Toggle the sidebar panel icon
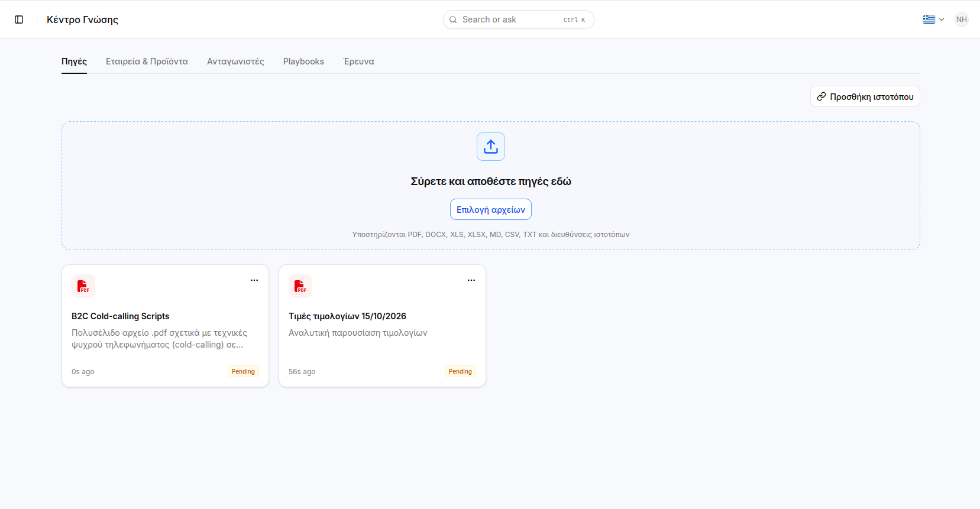The width and height of the screenshot is (980, 509). click(x=19, y=20)
